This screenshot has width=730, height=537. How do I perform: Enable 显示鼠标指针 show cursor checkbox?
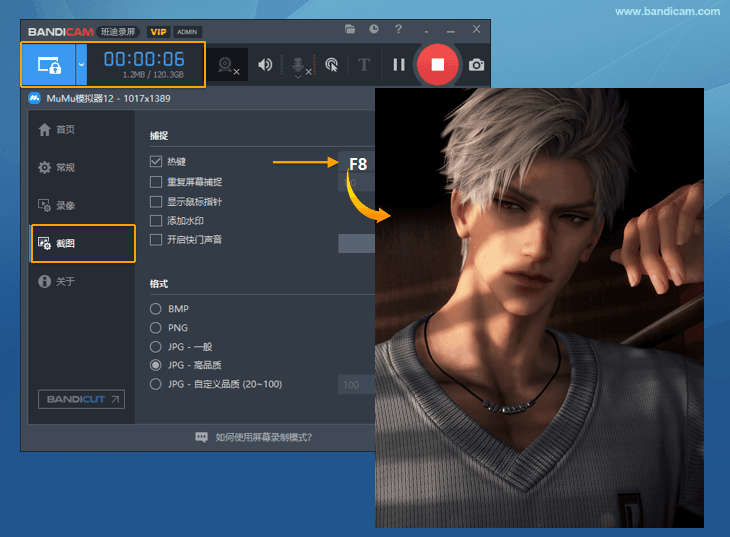point(156,202)
